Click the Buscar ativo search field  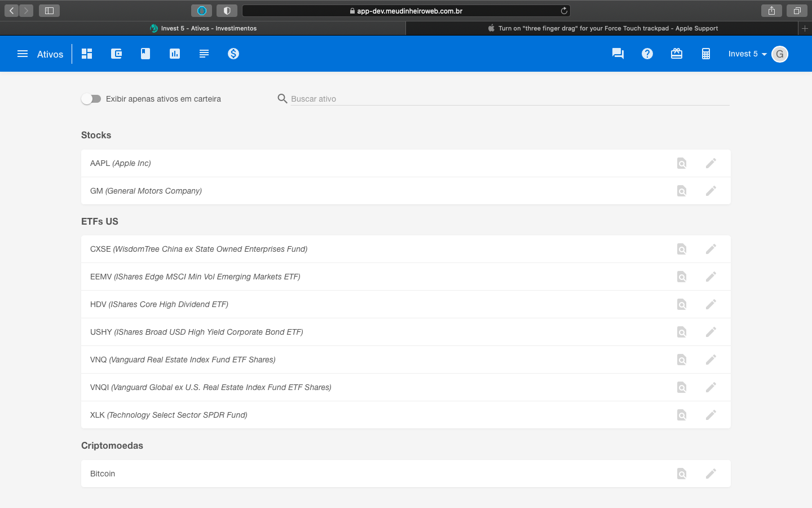click(x=507, y=99)
